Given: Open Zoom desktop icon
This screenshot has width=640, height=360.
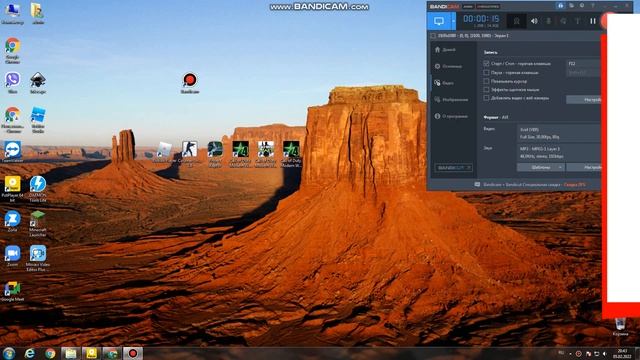Looking at the screenshot, I should [13, 256].
